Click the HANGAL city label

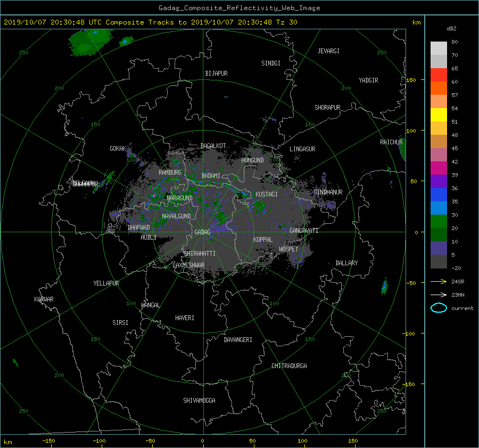(x=150, y=305)
